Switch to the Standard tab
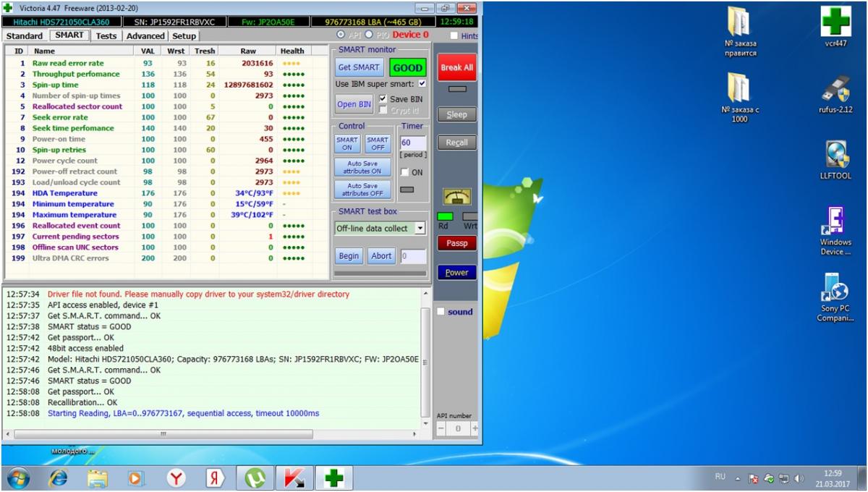Viewport: 868px width, 492px height. pos(25,35)
